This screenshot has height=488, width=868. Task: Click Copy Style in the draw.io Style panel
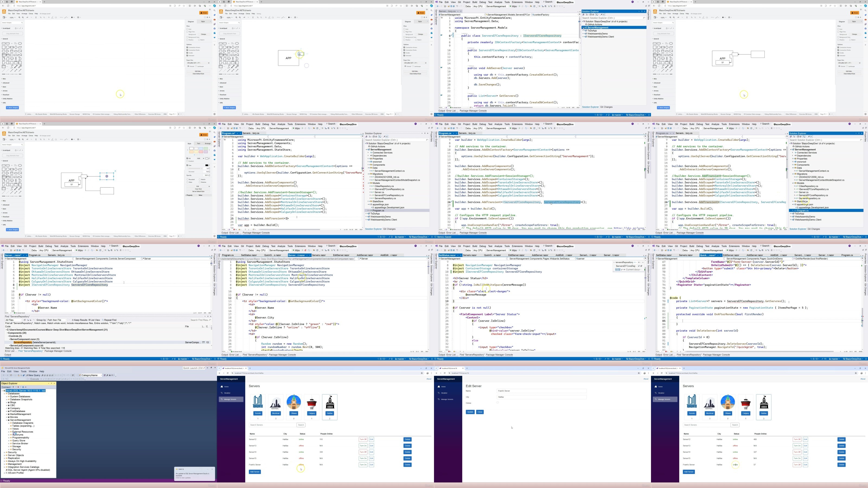tap(199, 189)
